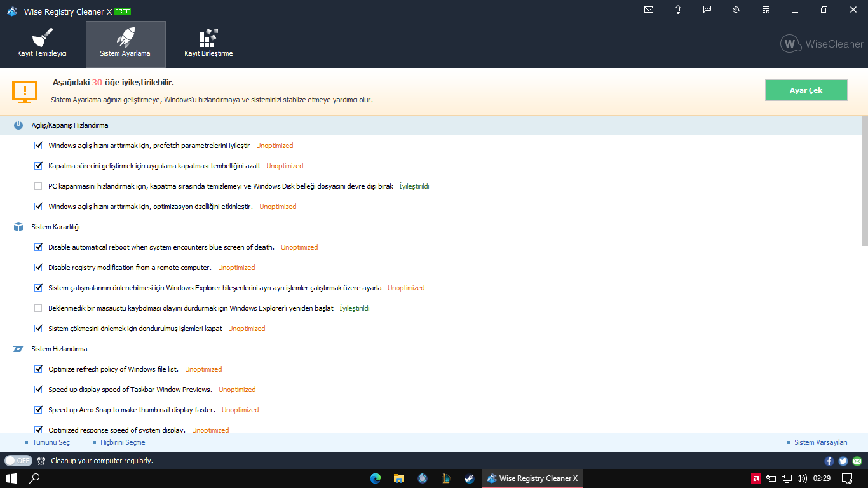Check the PC kapanmasını hızlandırmak option
This screenshot has width=868, height=488.
point(38,186)
